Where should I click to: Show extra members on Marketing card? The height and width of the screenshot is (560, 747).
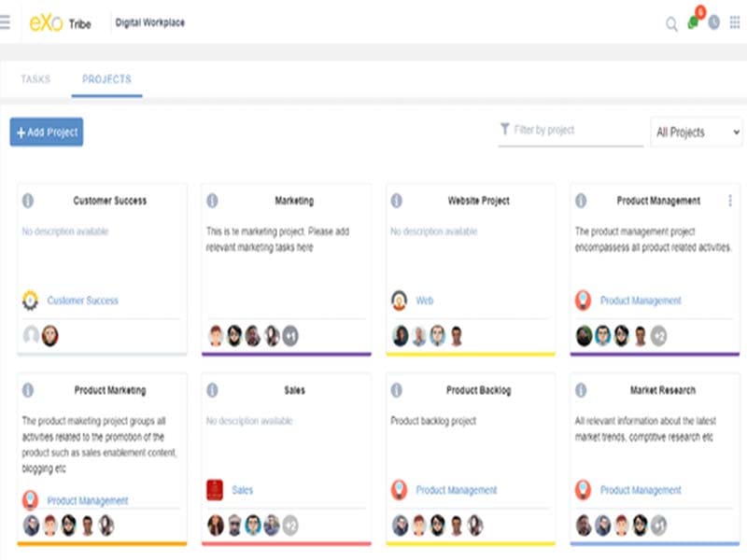(290, 336)
